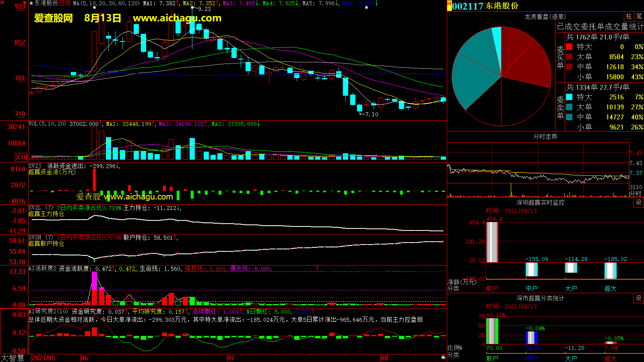Click the yellow R marker beside 002117
This screenshot has width=644, height=362.
pyautogui.click(x=449, y=5)
